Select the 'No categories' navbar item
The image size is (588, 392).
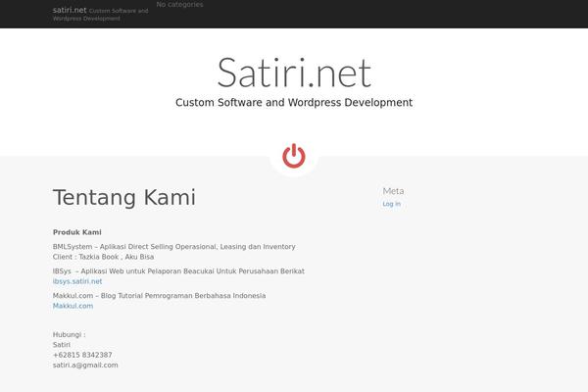click(x=179, y=5)
